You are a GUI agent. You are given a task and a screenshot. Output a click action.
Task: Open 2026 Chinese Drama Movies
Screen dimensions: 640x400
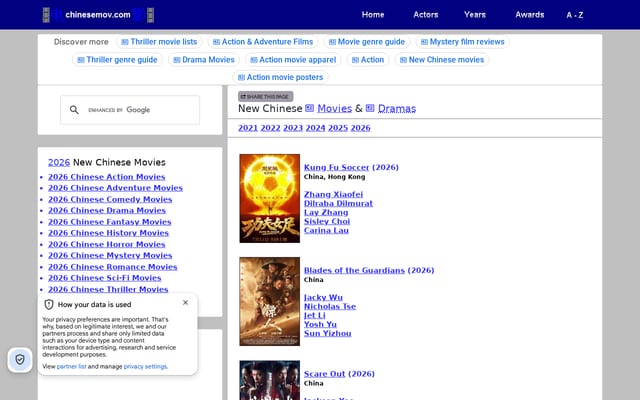click(x=107, y=211)
